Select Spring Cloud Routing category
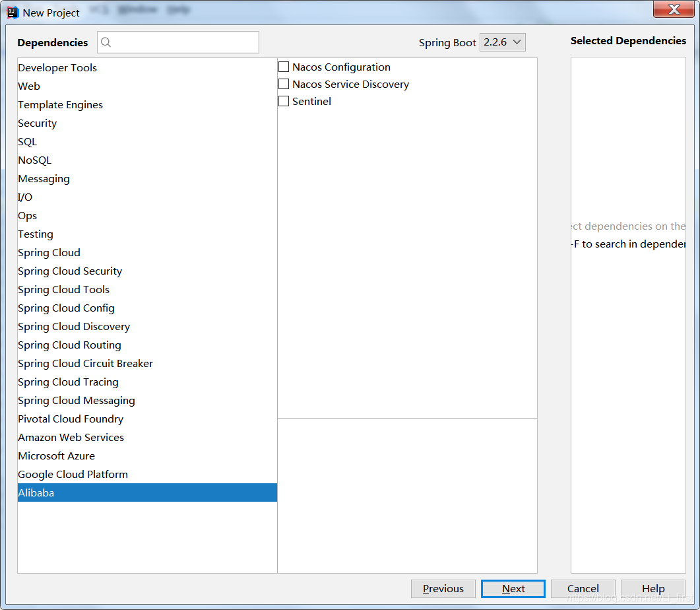The height and width of the screenshot is (610, 700). [x=147, y=345]
